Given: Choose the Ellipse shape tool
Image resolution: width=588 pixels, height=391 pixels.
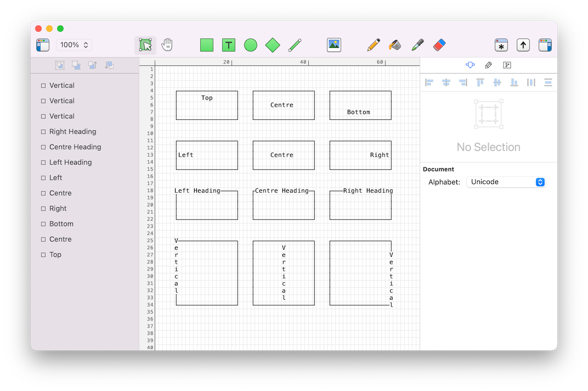Looking at the screenshot, I should coord(251,45).
